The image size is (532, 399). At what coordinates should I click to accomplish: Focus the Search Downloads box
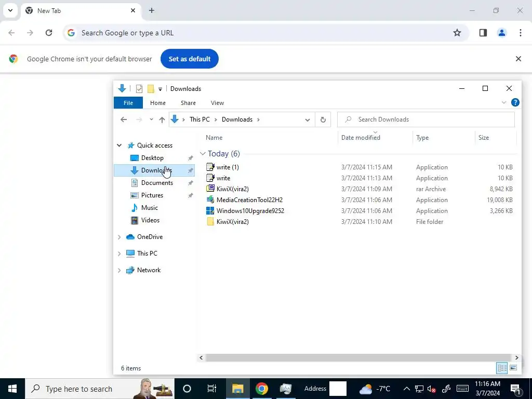pos(426,119)
